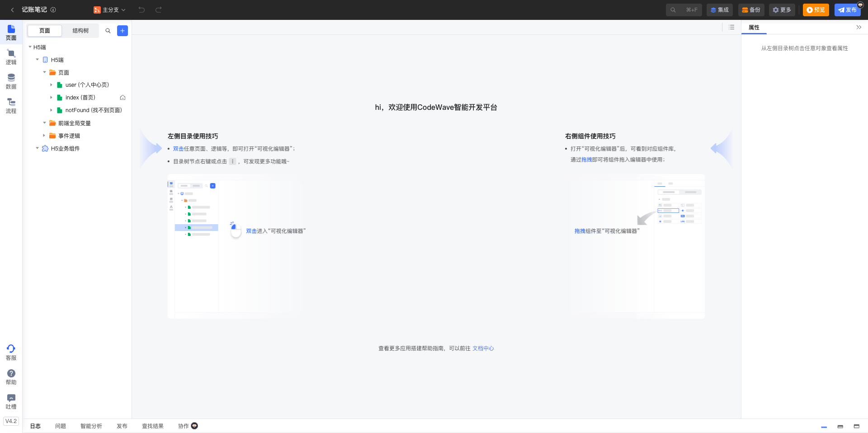Click the ⌘+F search field in the toolbar
This screenshot has width=868, height=433.
point(684,9)
